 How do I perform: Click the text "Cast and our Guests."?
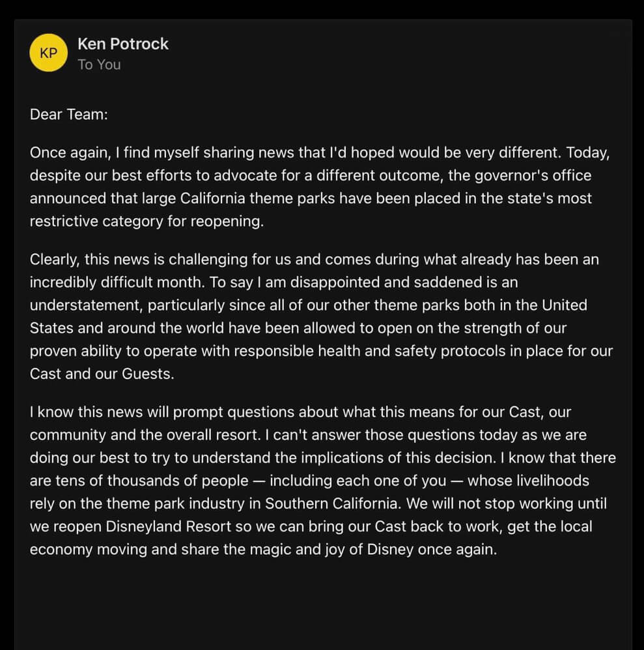pyautogui.click(x=102, y=374)
